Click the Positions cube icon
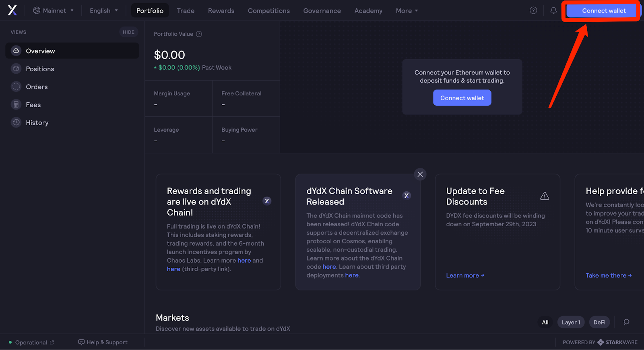Viewport: 644px width, 350px height. (x=16, y=69)
